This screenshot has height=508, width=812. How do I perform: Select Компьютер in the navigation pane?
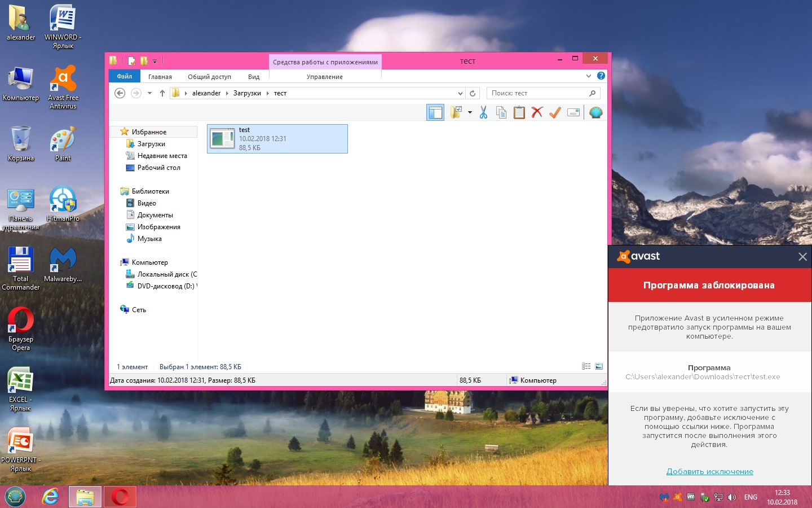[149, 262]
